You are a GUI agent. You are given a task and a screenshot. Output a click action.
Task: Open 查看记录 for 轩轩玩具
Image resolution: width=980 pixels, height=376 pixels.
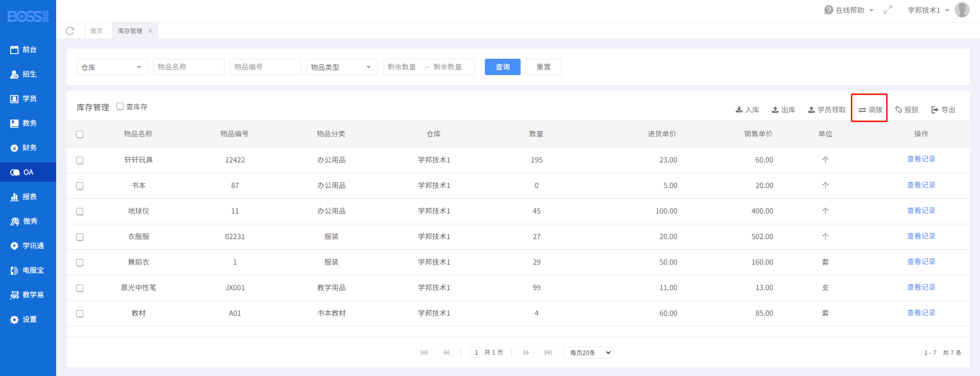(x=921, y=159)
